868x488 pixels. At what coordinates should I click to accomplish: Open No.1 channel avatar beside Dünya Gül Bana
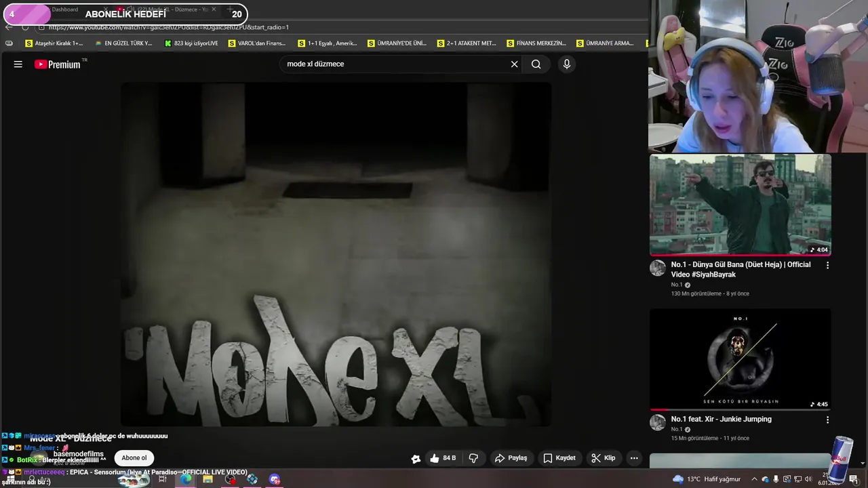[658, 268]
